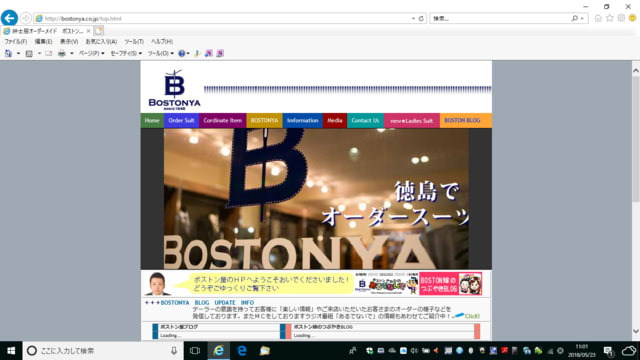Open File Explorer from the taskbar

point(265,351)
